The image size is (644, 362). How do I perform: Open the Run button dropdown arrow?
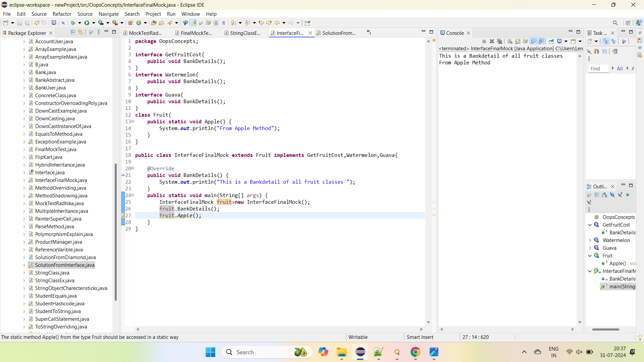[x=94, y=23]
